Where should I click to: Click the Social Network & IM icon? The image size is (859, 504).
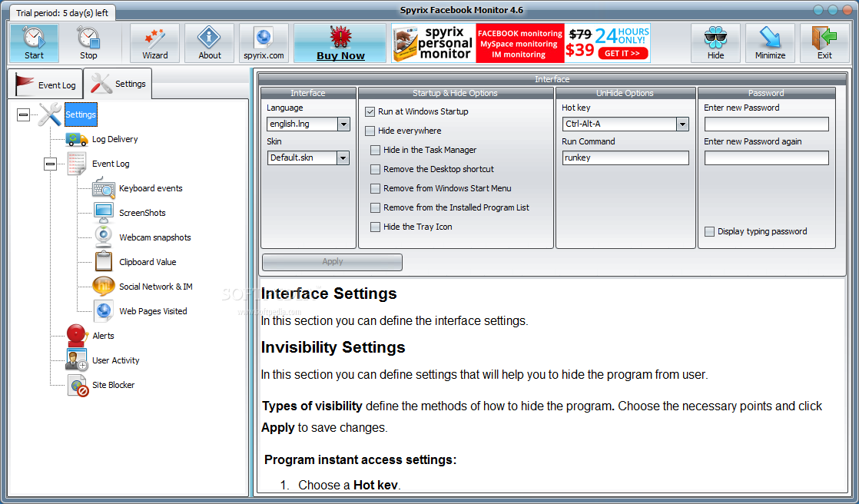point(104,286)
